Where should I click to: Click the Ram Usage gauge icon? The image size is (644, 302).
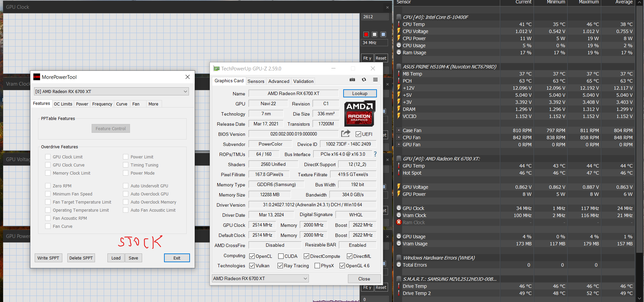pos(399,53)
